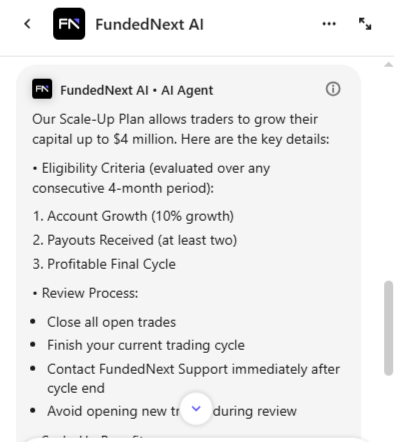Select the Profitable Final Cycle line
Screen dimensions: 394x442
(104, 264)
